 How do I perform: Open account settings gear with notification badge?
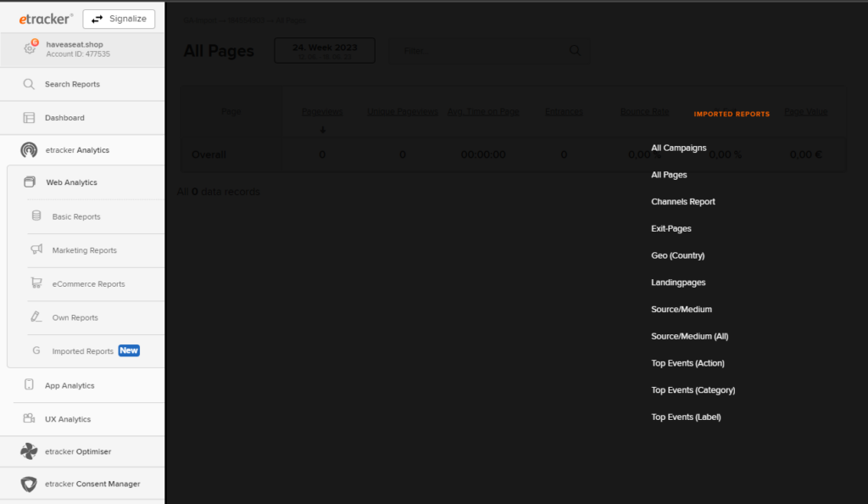[30, 48]
